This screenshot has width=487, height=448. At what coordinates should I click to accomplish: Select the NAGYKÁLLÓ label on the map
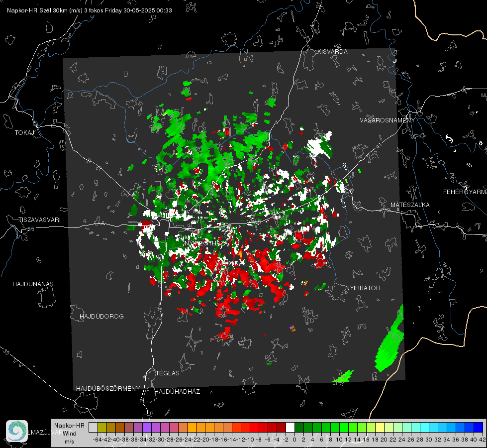(235, 263)
